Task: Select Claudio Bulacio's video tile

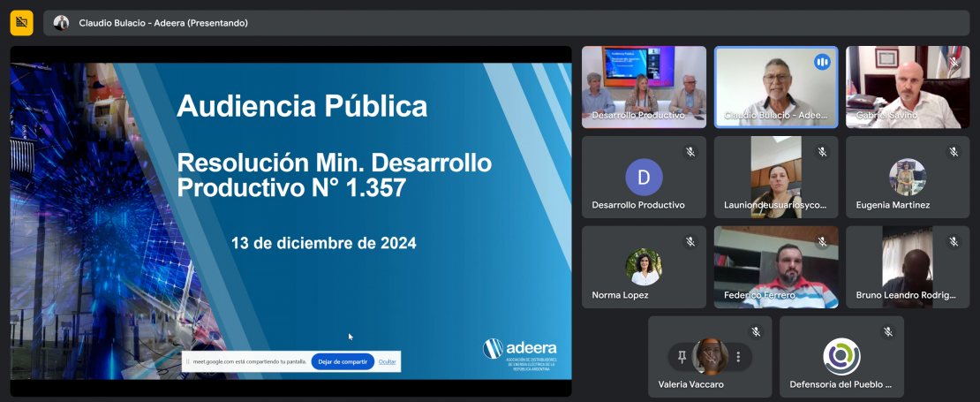Action: 776,87
